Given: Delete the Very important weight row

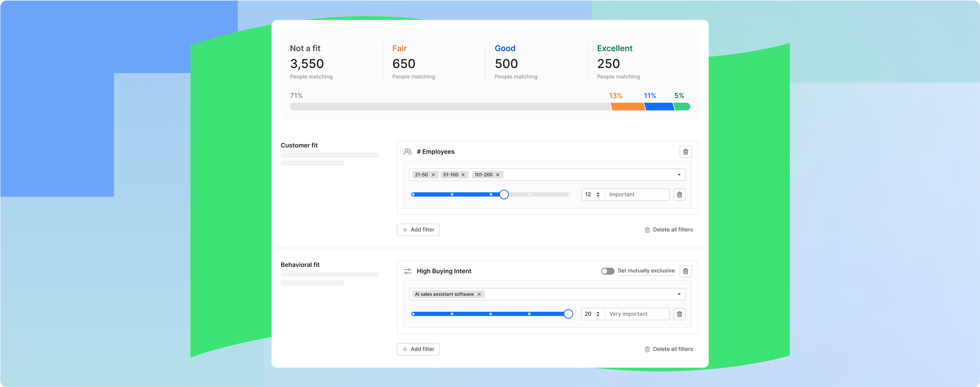Looking at the screenshot, I should click(x=680, y=314).
